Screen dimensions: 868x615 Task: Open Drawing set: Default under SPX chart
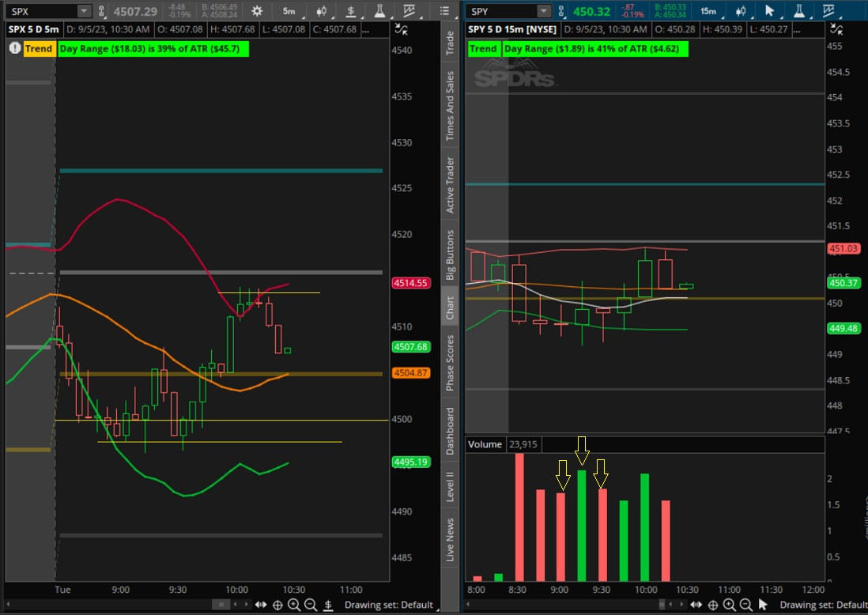(x=389, y=605)
